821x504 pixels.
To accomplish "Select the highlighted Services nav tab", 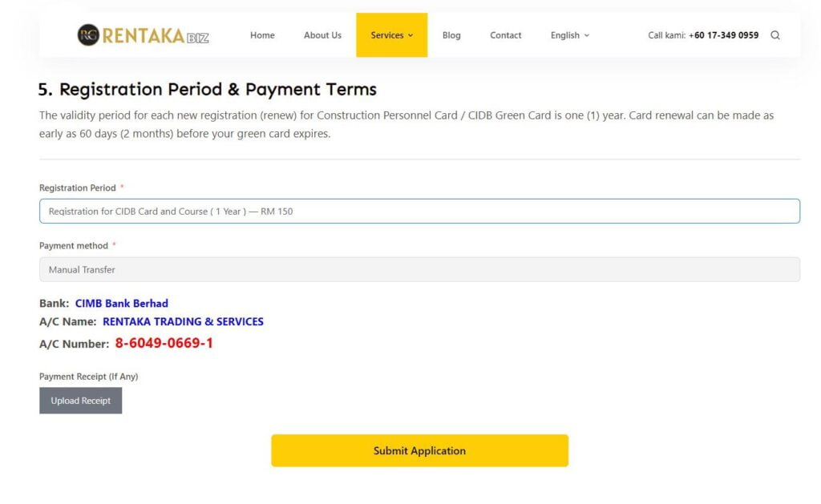I will [x=391, y=35].
